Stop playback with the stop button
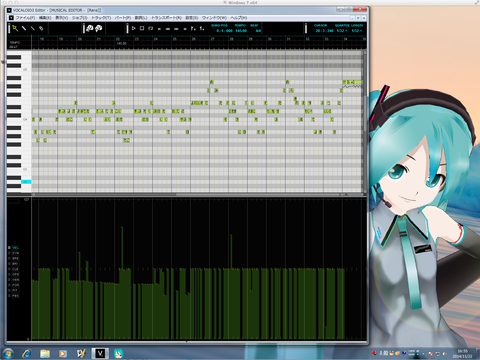Viewport: 480px width, 360px height. [142, 29]
